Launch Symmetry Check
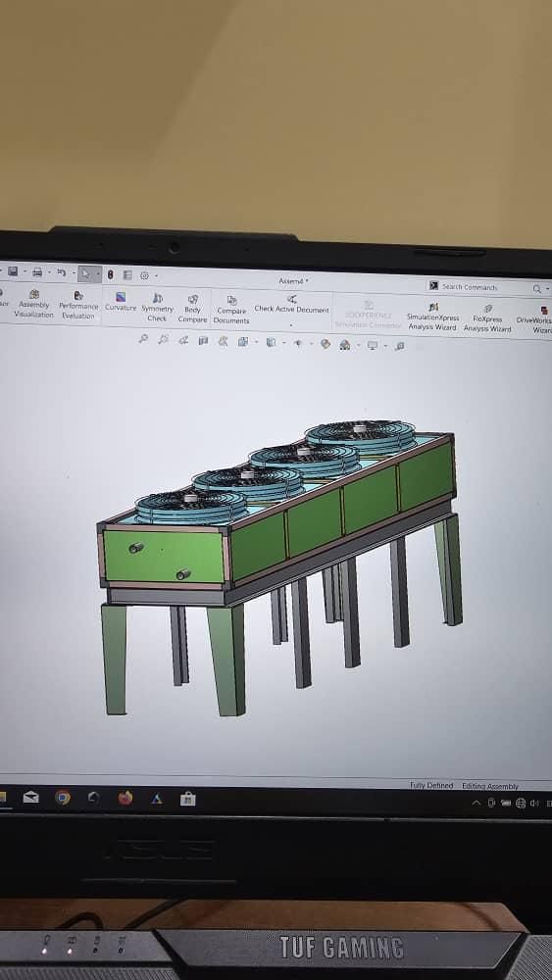The width and height of the screenshot is (552, 980). click(x=158, y=307)
